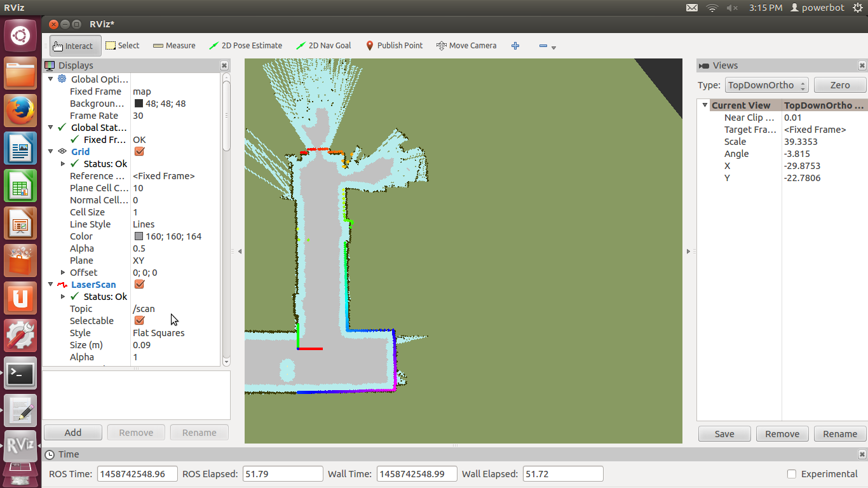Select the Fixed Frame value map
868x488 pixels.
142,91
